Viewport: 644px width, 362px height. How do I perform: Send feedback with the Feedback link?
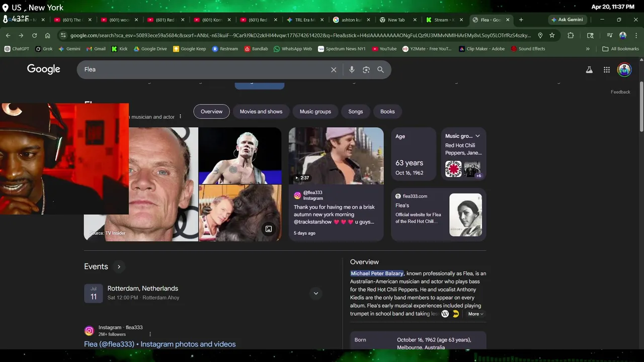(x=620, y=92)
